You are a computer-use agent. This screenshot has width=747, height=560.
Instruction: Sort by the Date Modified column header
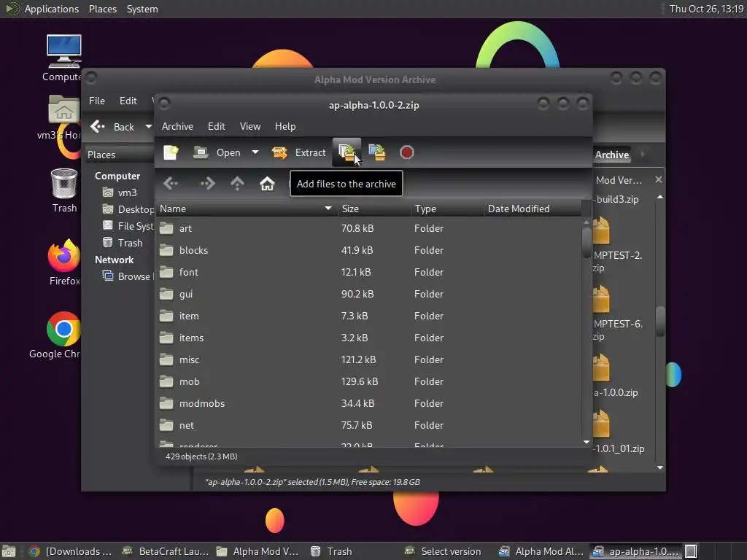point(532,209)
